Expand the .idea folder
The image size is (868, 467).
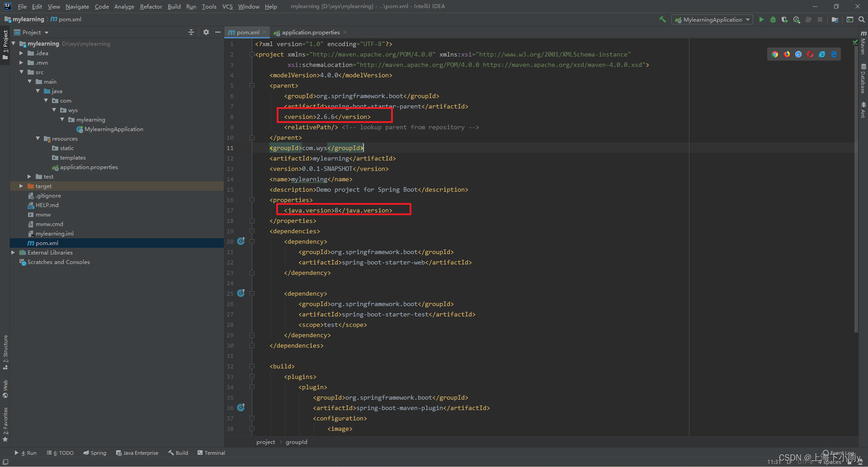click(21, 53)
